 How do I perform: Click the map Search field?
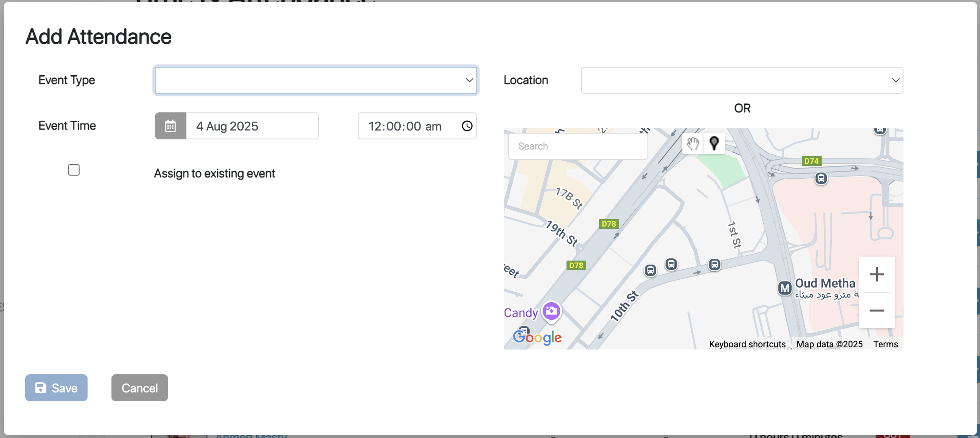coord(578,146)
